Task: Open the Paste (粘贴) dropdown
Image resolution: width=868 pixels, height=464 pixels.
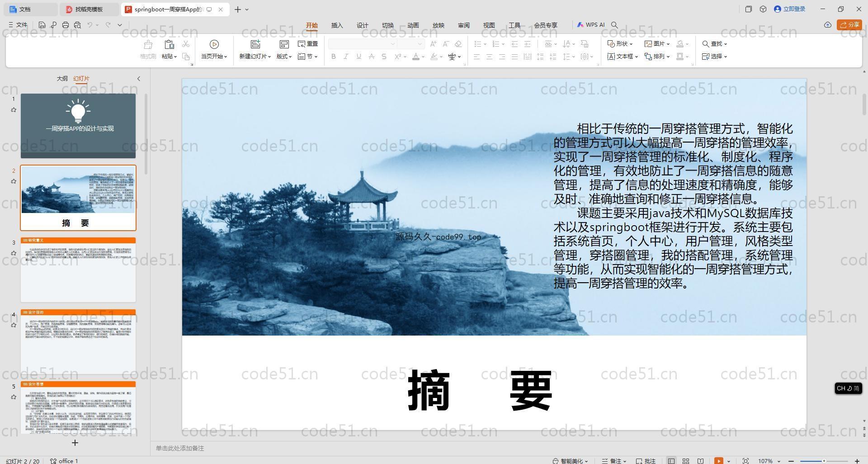Action: point(169,57)
